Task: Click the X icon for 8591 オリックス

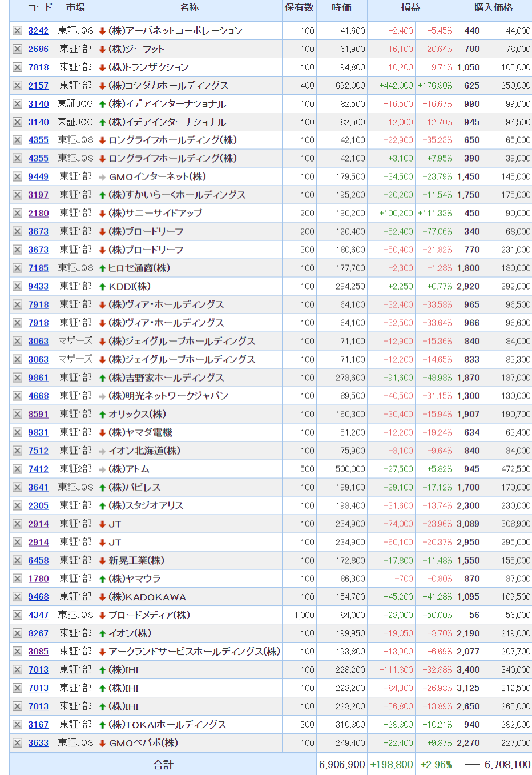Action: 17,415
